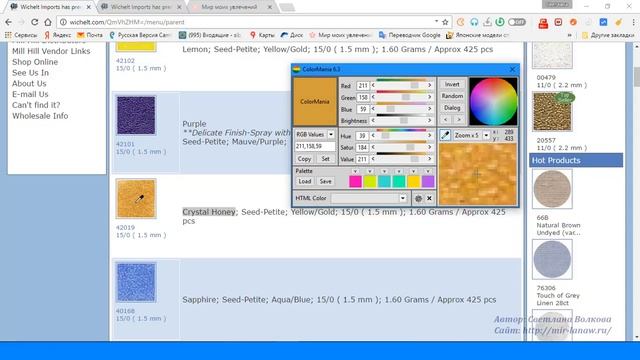Click the red printer-like extension icon
Screen dimensions: 640x360
coord(543,23)
